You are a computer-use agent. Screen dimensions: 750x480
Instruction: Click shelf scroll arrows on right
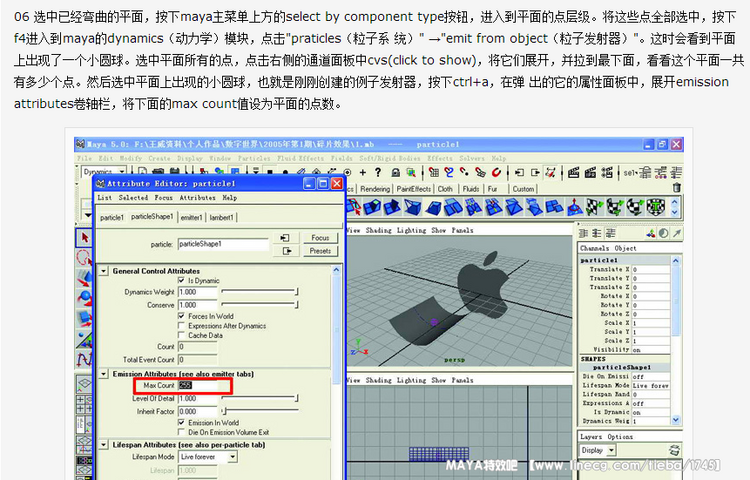pyautogui.click(x=675, y=207)
